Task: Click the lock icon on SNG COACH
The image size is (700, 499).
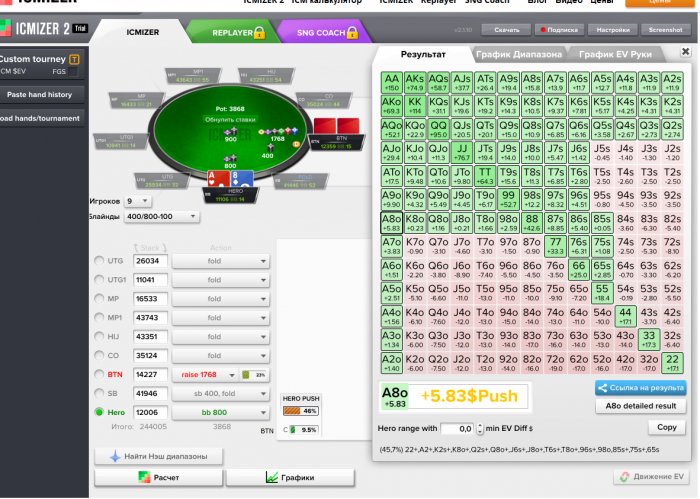Action: click(352, 32)
